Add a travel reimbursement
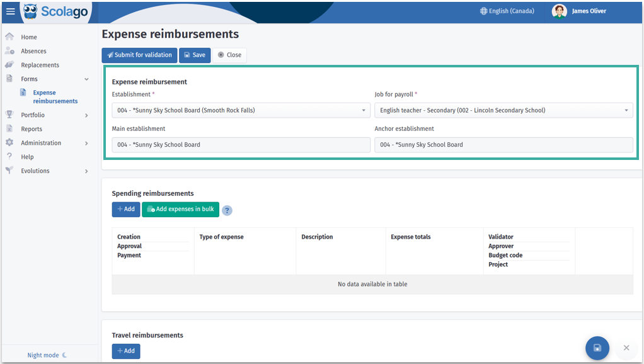 tap(126, 351)
